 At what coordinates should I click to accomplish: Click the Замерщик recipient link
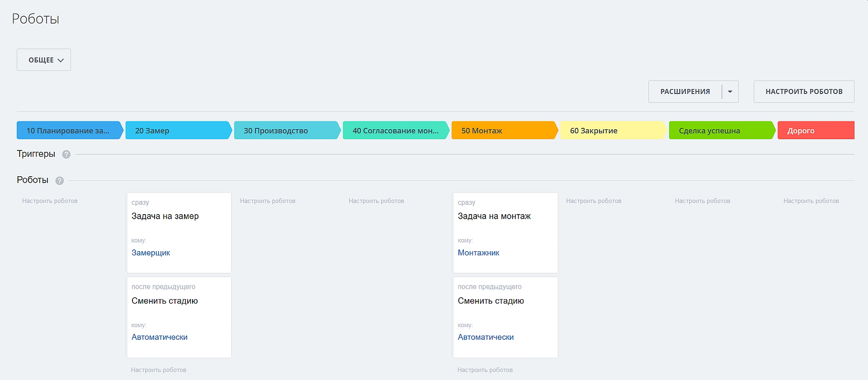151,253
